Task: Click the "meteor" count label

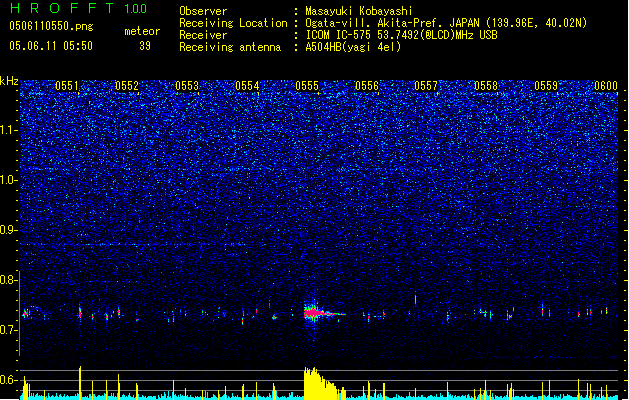Action: pyautogui.click(x=142, y=31)
